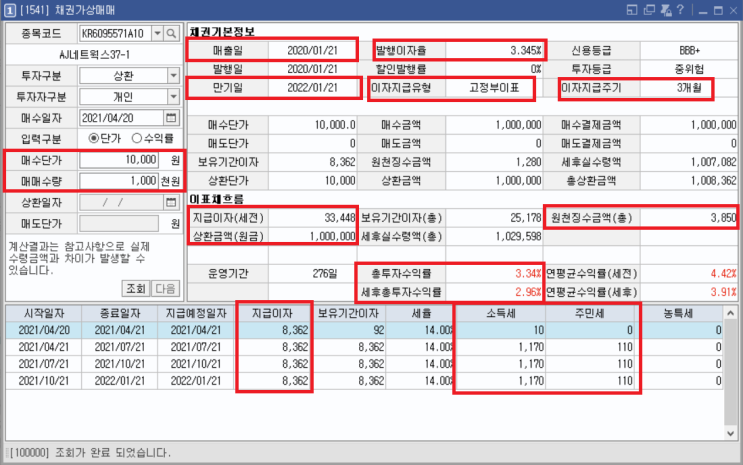Close the 채권가상매매 window
743x465 pixels.
tap(733, 10)
